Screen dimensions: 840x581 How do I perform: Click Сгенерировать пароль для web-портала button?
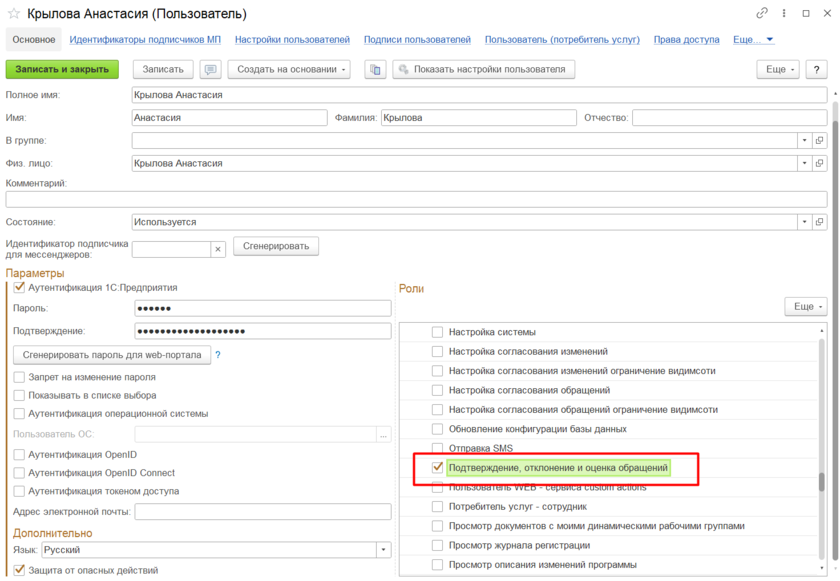click(109, 355)
